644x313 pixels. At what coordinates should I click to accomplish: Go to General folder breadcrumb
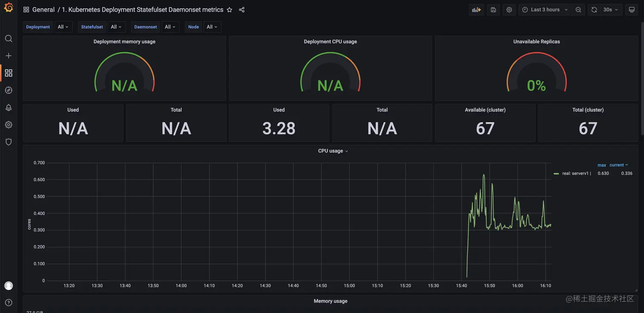(43, 10)
